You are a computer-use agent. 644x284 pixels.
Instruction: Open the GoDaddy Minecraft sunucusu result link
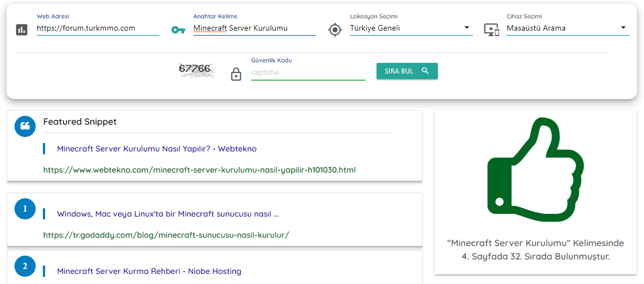coord(168,214)
